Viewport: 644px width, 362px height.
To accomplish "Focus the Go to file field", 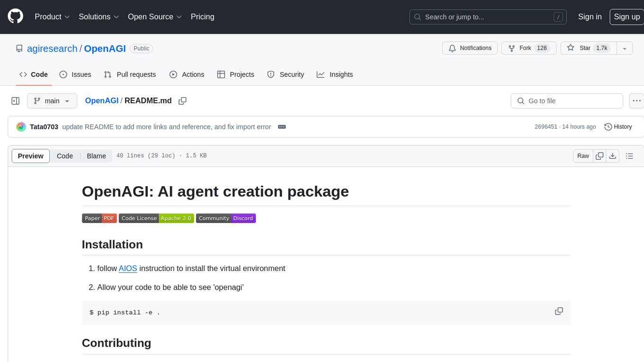I will pos(567,101).
